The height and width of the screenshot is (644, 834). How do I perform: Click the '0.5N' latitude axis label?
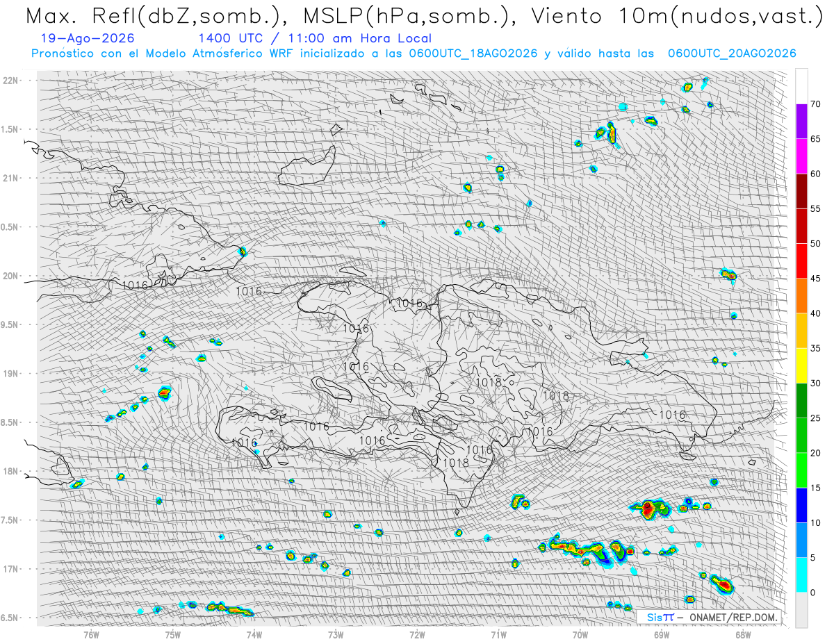click(10, 227)
